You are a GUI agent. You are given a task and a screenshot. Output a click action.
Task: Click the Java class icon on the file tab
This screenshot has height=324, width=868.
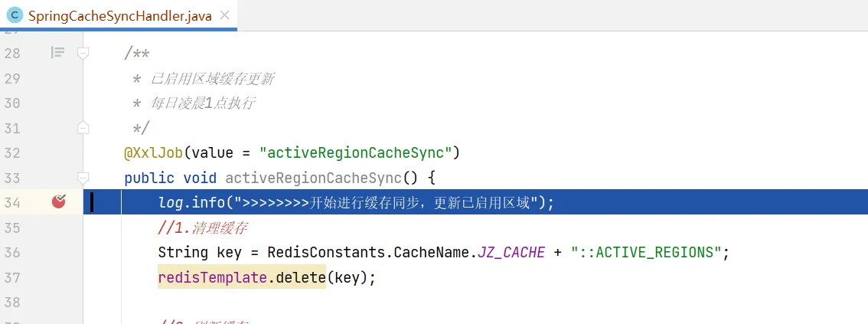pyautogui.click(x=13, y=15)
